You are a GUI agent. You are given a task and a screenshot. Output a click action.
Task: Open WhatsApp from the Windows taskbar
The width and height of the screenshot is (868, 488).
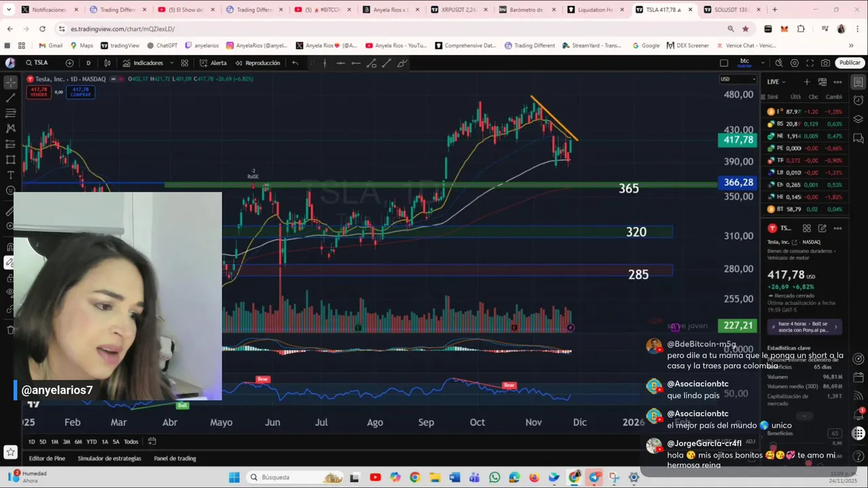(x=494, y=477)
